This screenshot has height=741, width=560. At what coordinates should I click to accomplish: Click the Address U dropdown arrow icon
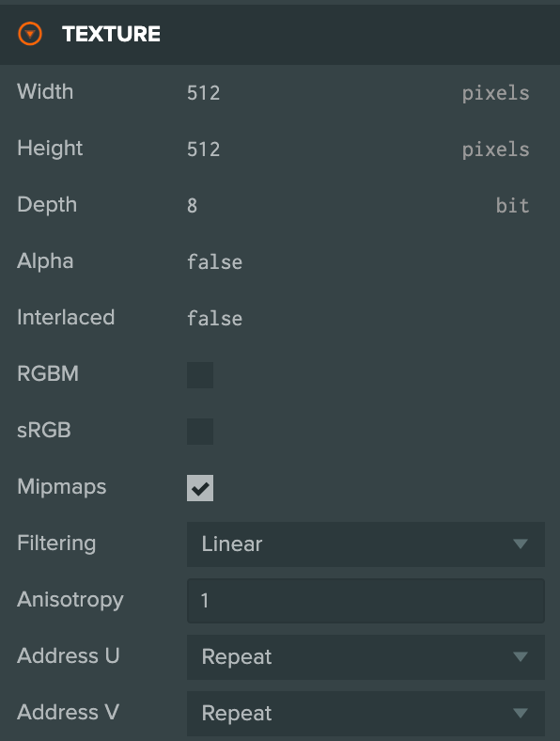coord(521,657)
